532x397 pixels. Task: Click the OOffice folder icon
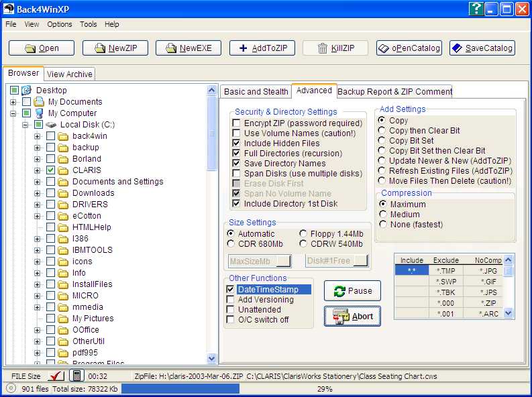(63, 330)
